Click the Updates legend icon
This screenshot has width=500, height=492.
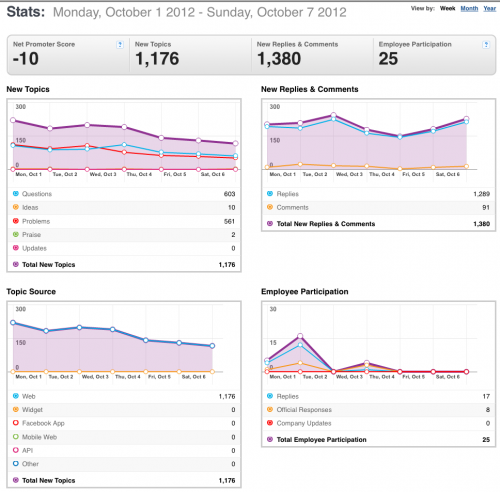pos(16,248)
